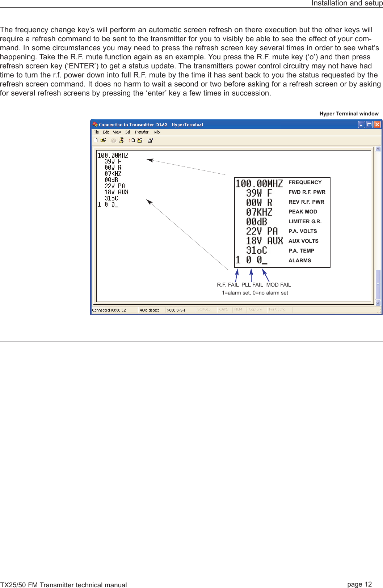Click the scrollbar up arrow

click(378, 149)
